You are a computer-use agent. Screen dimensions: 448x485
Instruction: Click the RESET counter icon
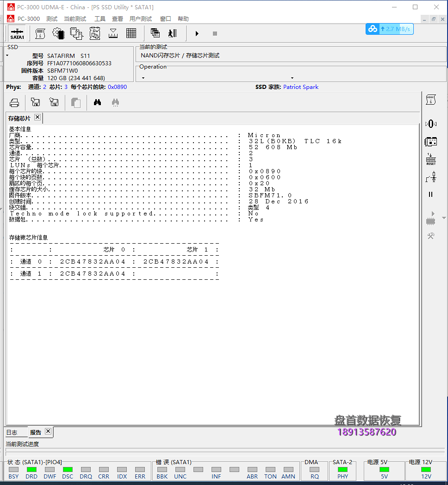(x=431, y=159)
